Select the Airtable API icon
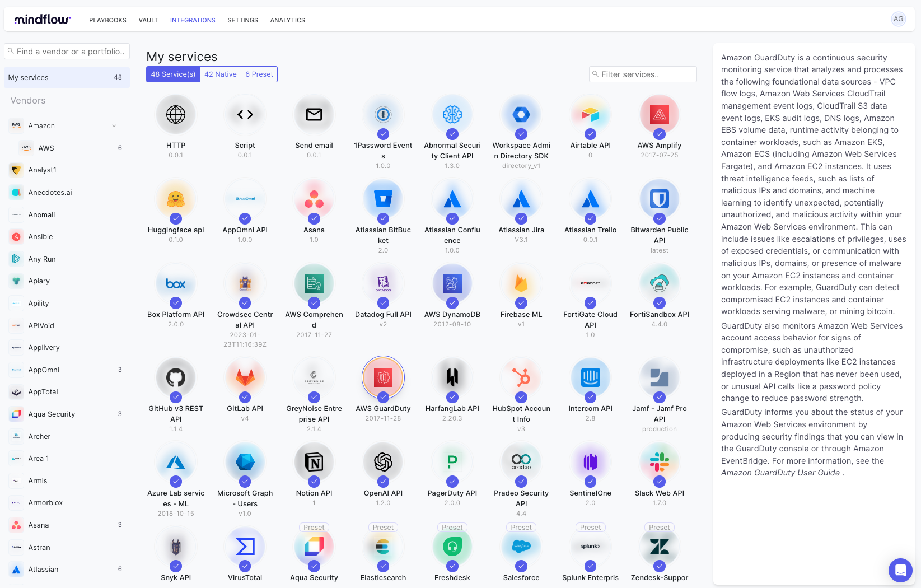Image resolution: width=921 pixels, height=588 pixels. point(590,114)
